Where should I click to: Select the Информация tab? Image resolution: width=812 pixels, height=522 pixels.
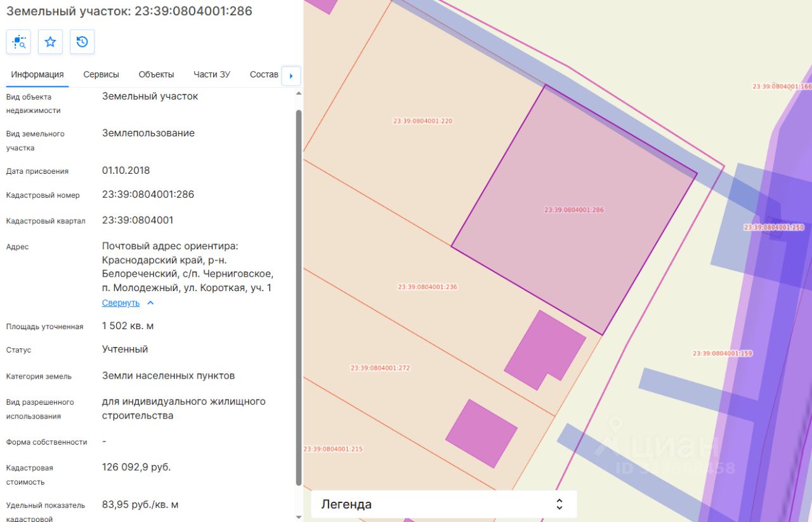coord(37,74)
